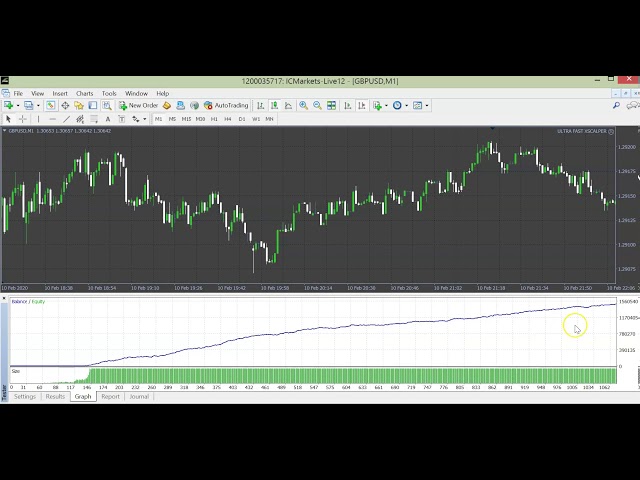Open the Charts menu
Screen dimensions: 640x480
tap(85, 93)
